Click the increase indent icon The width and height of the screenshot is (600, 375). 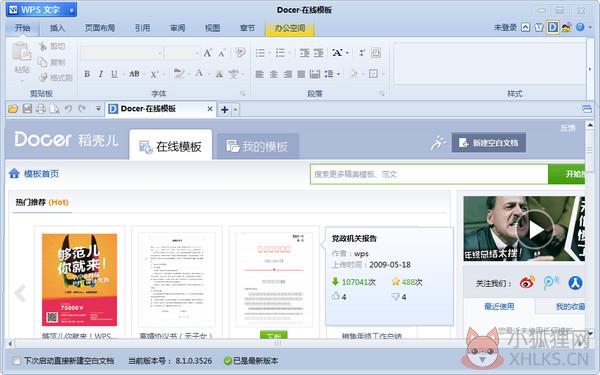[x=318, y=53]
